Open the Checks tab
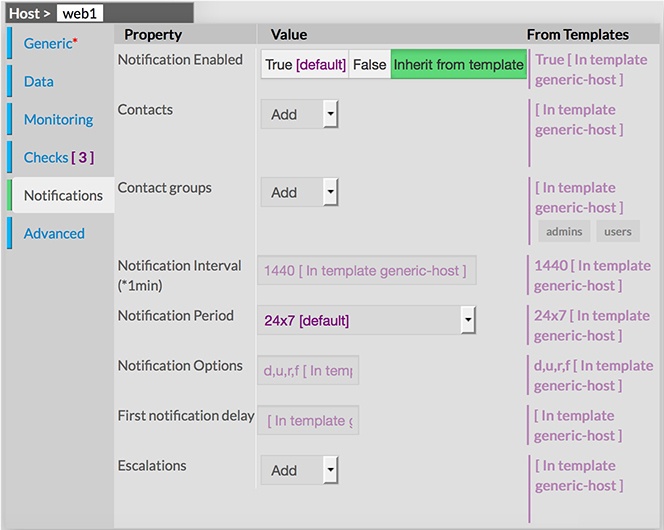The width and height of the screenshot is (664, 530). point(58,158)
